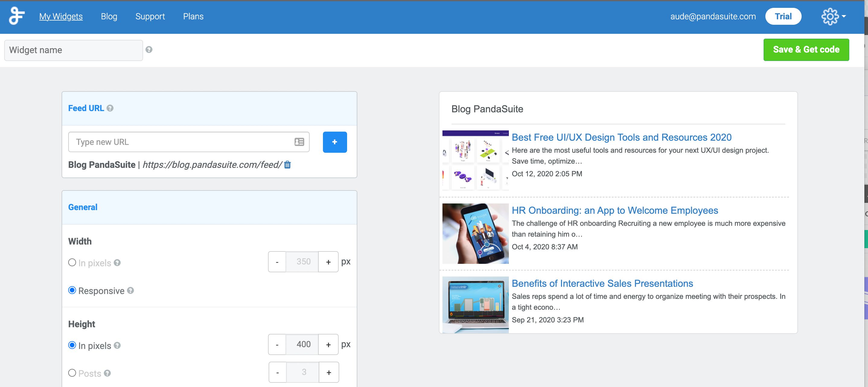
Task: Click help icon beside Width In pixels
Action: click(117, 263)
